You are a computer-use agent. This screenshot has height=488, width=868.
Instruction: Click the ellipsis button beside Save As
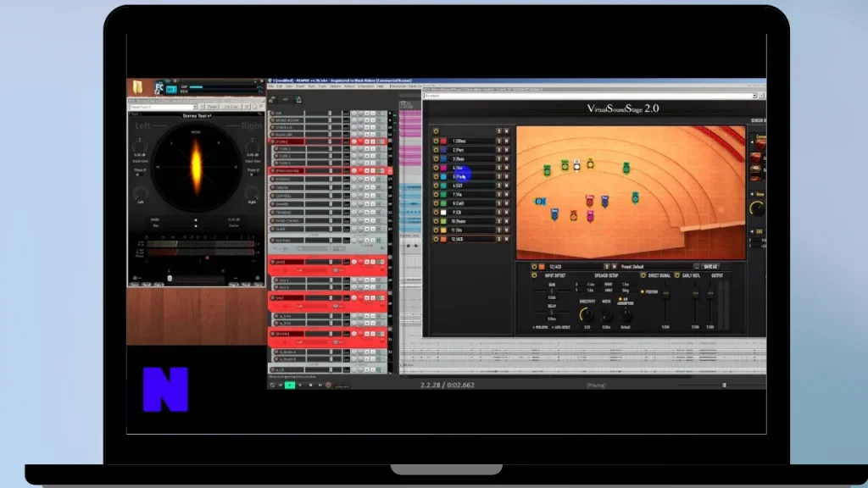coord(697,267)
